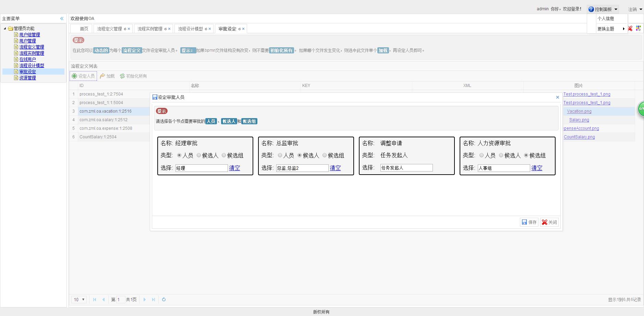Screen dimensions: 644x316
Task: Open the Salary.png image link
Action: click(579, 120)
